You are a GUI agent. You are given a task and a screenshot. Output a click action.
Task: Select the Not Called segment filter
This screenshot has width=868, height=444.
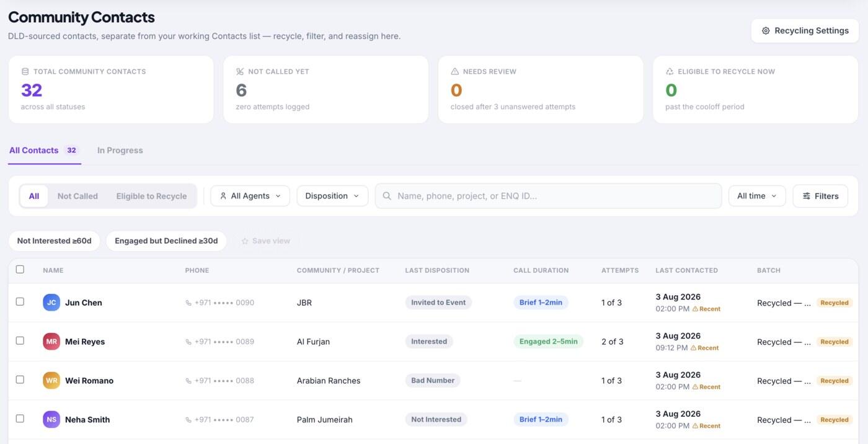(x=77, y=196)
